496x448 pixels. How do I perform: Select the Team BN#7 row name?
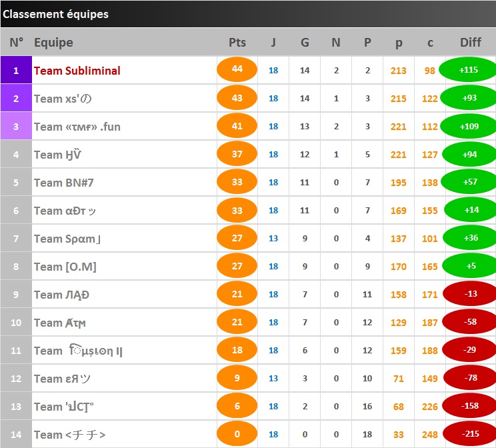coord(64,183)
